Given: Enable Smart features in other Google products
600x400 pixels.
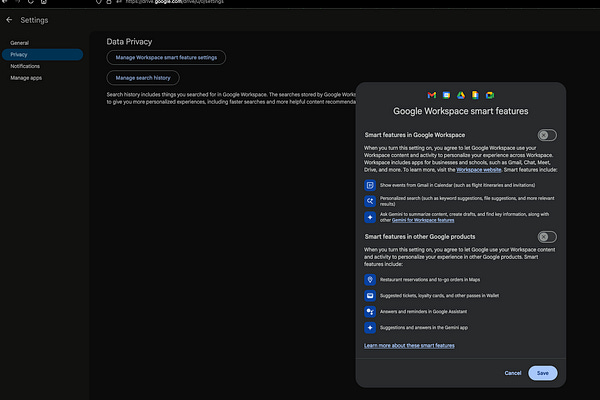Looking at the screenshot, I should (x=547, y=237).
